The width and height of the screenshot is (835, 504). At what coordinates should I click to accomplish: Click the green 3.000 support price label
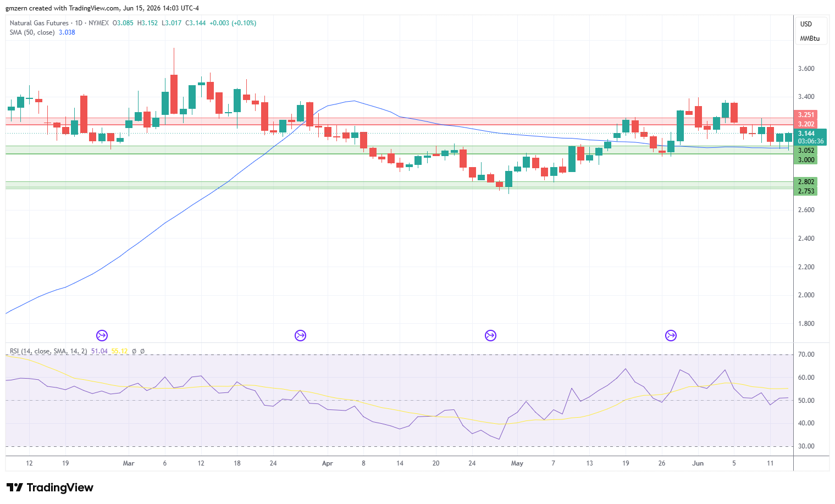tap(806, 160)
